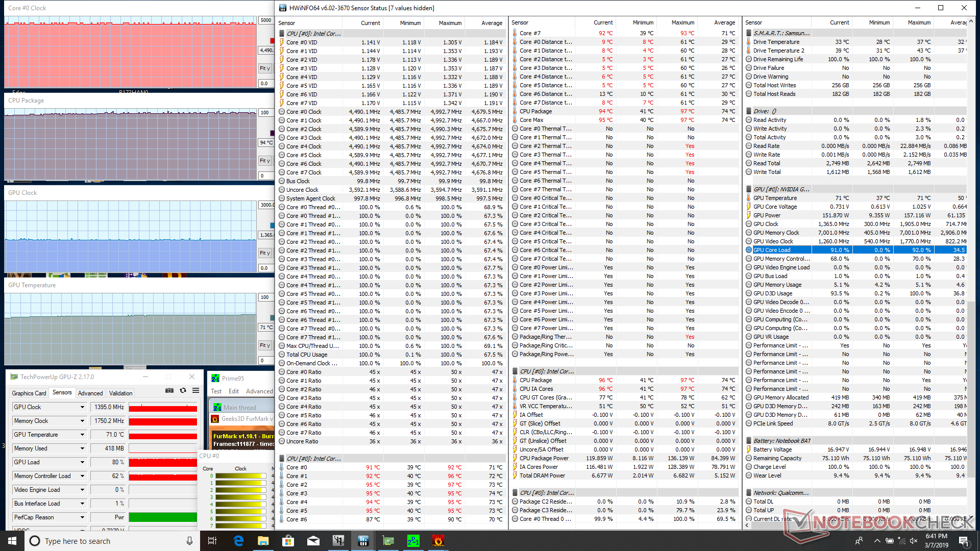Screen dimensions: 980x551
Task: Click the GPU-Z refresh sensors icon
Action: (x=183, y=391)
